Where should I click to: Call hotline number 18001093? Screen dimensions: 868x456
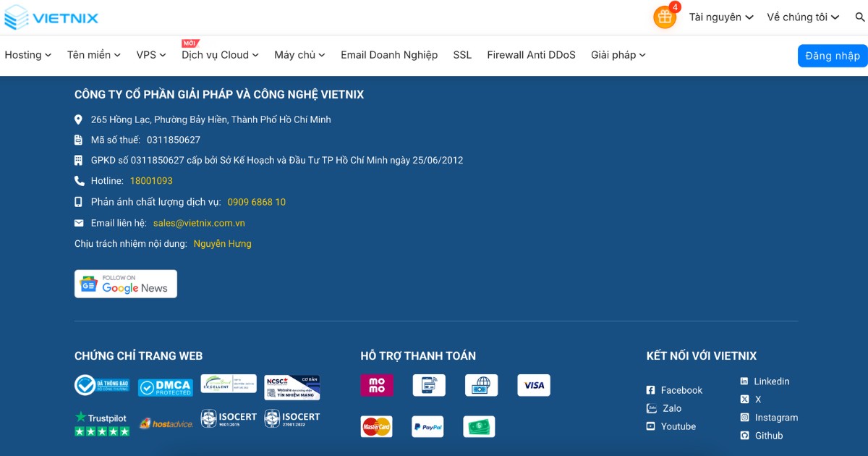pos(151,181)
